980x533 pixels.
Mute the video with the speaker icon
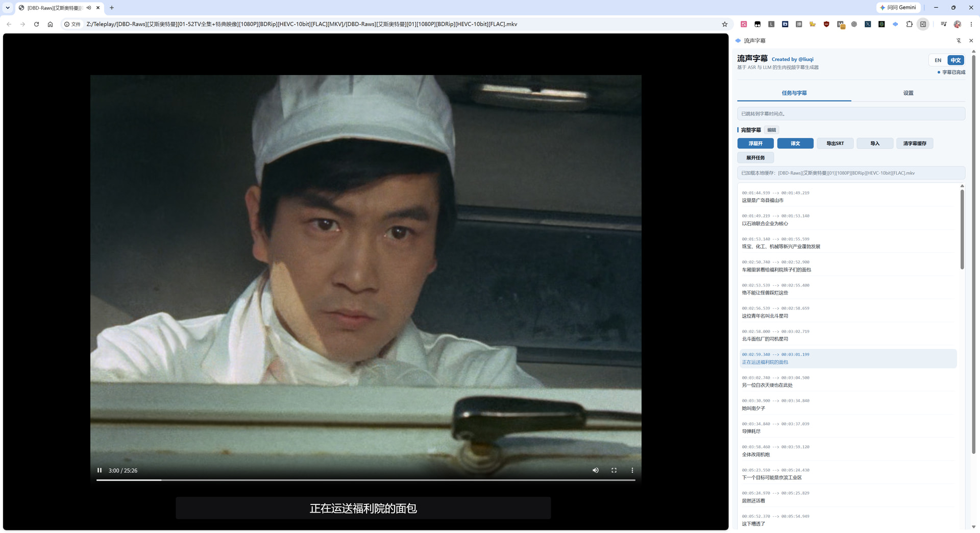point(595,470)
